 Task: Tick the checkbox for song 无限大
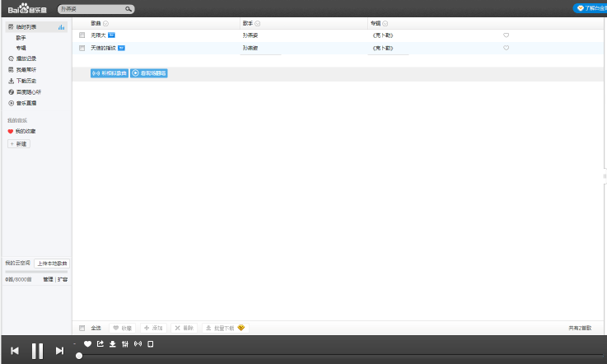pyautogui.click(x=82, y=35)
